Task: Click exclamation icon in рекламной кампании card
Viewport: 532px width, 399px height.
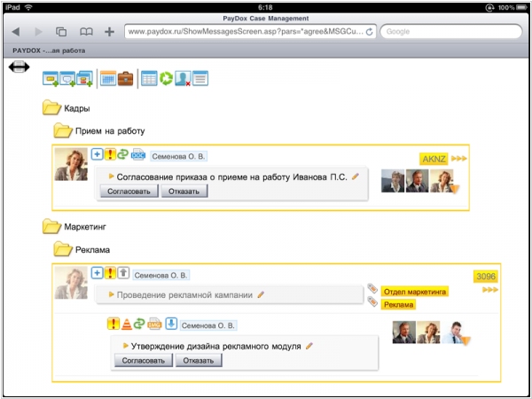Action: tap(110, 272)
